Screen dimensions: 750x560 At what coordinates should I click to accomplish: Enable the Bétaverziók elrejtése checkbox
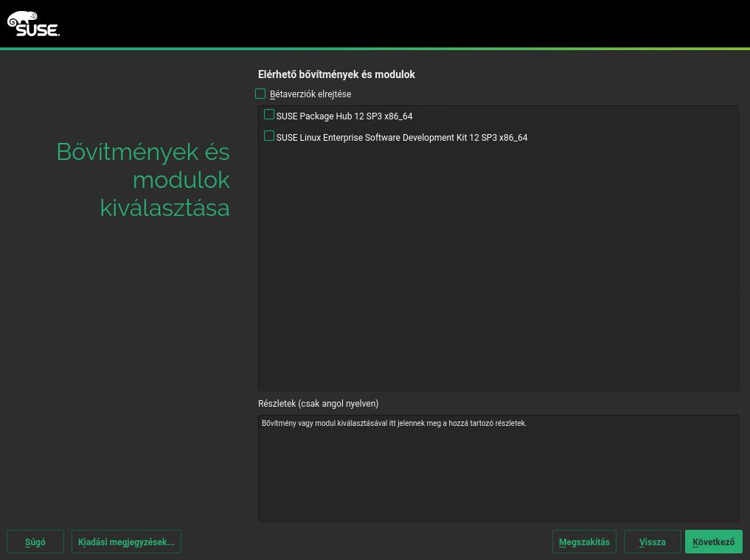260,94
